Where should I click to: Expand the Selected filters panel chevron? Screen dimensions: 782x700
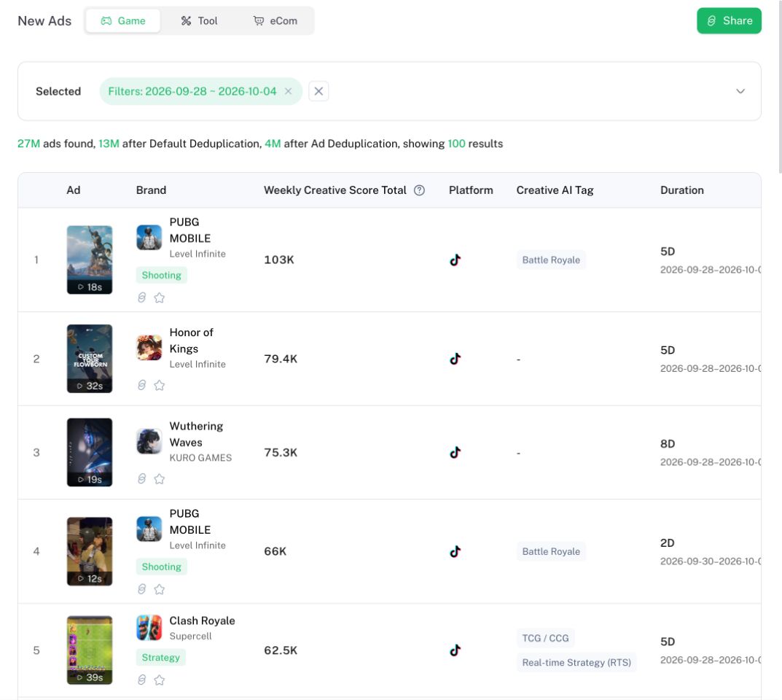click(740, 91)
